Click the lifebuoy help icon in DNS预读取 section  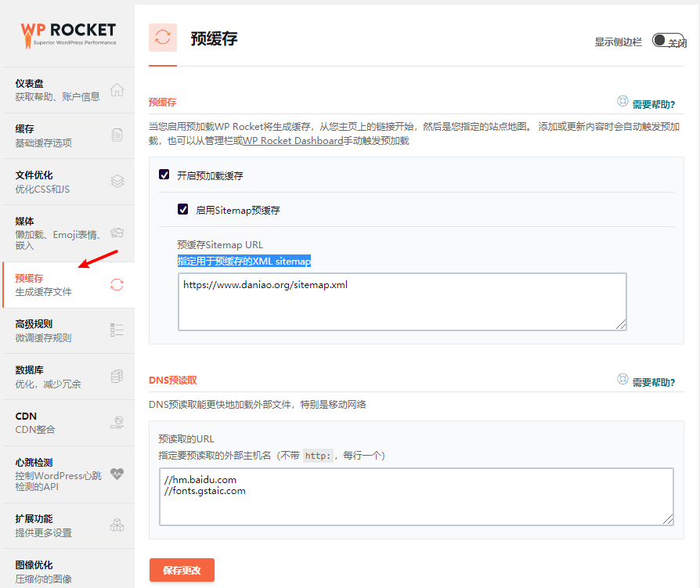(x=622, y=379)
